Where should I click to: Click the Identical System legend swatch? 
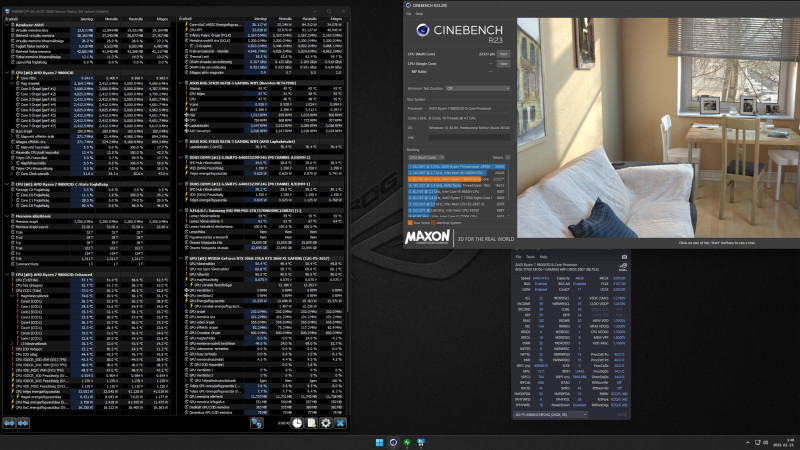(x=434, y=223)
